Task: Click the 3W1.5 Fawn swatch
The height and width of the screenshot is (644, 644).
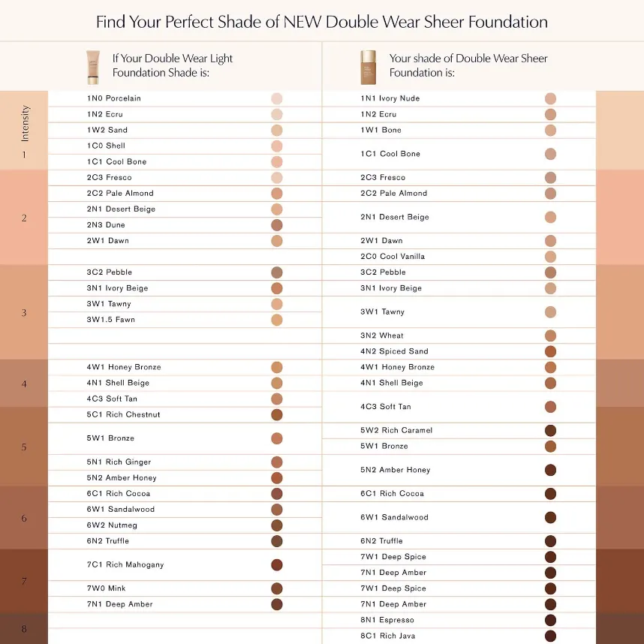Action: pos(277,320)
